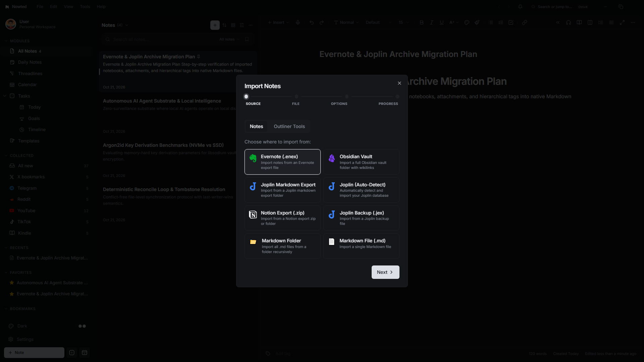The width and height of the screenshot is (644, 362).
Task: Choose Joplin (Auto-Detect) source
Action: tap(361, 190)
